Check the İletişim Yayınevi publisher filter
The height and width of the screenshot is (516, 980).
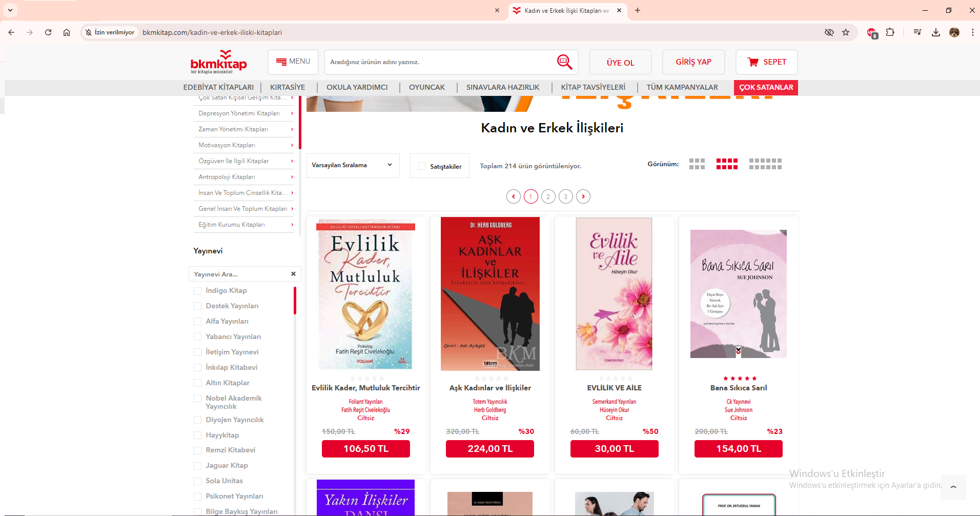coord(197,352)
